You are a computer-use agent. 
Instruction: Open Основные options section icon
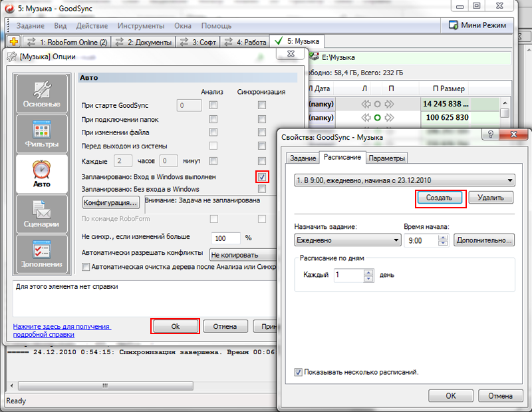click(42, 94)
